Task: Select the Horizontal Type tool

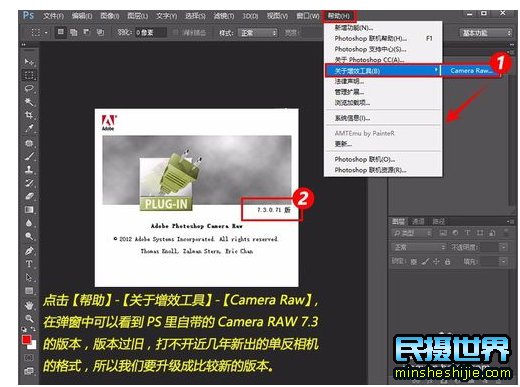Action: coord(29,264)
